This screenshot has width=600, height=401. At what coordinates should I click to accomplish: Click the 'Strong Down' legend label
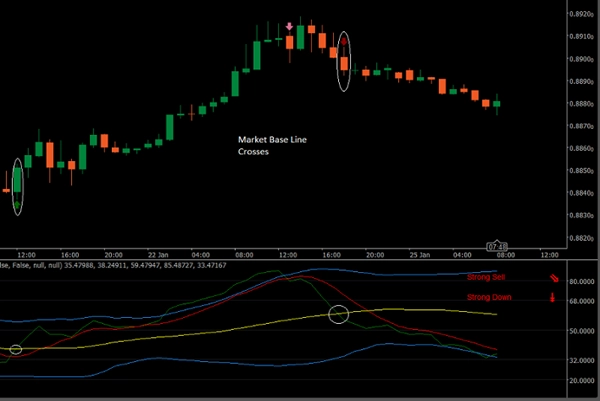(x=485, y=298)
